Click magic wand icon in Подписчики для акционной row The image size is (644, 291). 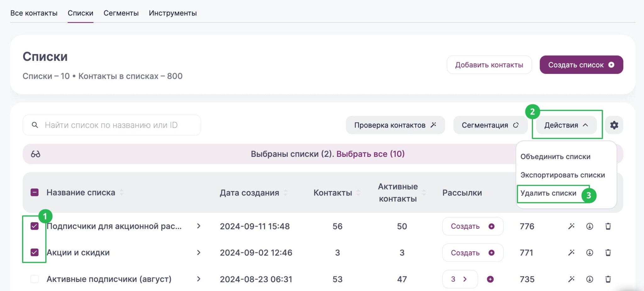pos(571,226)
